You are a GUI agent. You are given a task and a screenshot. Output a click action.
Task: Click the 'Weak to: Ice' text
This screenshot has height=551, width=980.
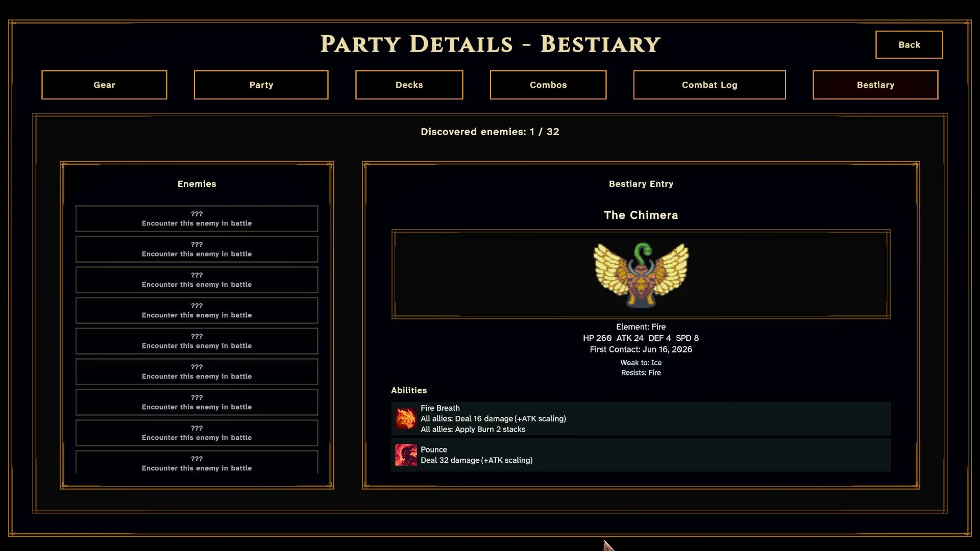pos(641,363)
